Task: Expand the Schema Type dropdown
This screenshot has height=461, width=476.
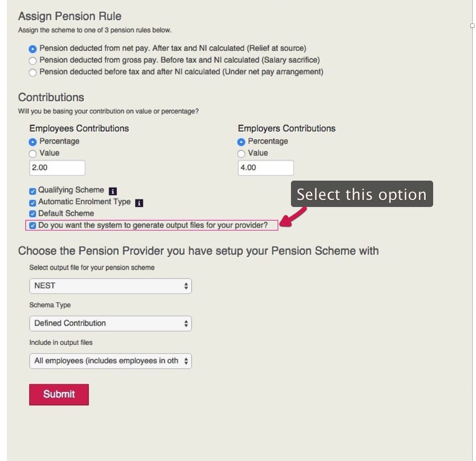Action: coord(111,324)
